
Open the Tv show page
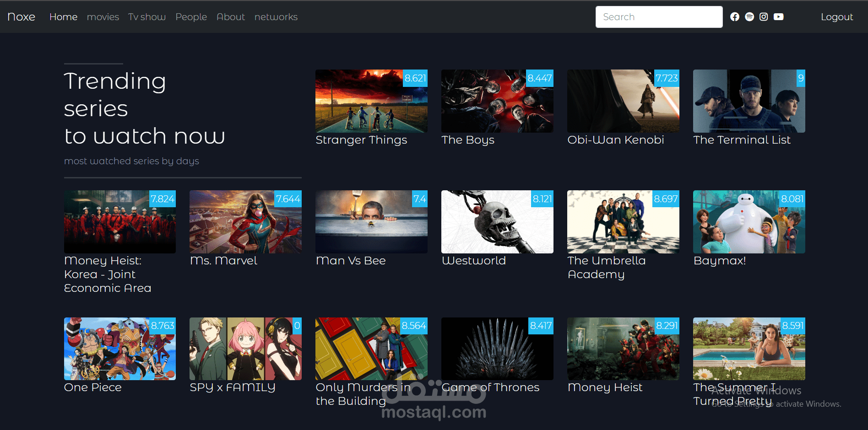click(x=147, y=17)
